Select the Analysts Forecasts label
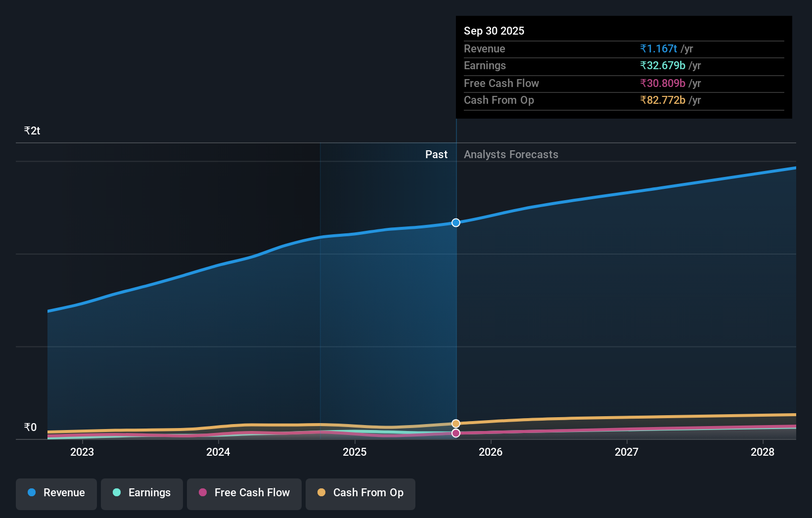This screenshot has height=518, width=812. point(511,154)
